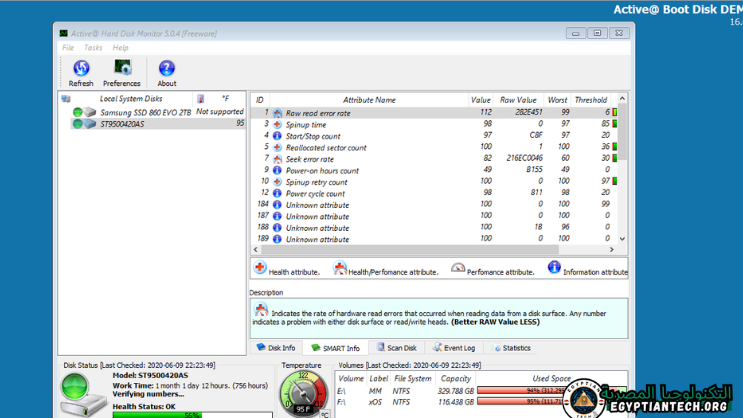Screen dimensions: 743x418
Task: Click the horizontal scrollbar left arrow
Action: (256, 249)
